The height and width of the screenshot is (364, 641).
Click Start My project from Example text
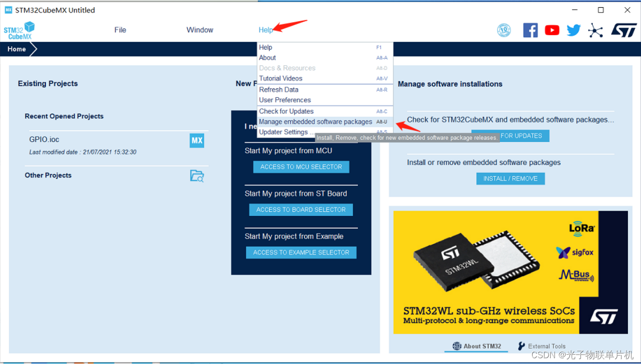click(294, 237)
